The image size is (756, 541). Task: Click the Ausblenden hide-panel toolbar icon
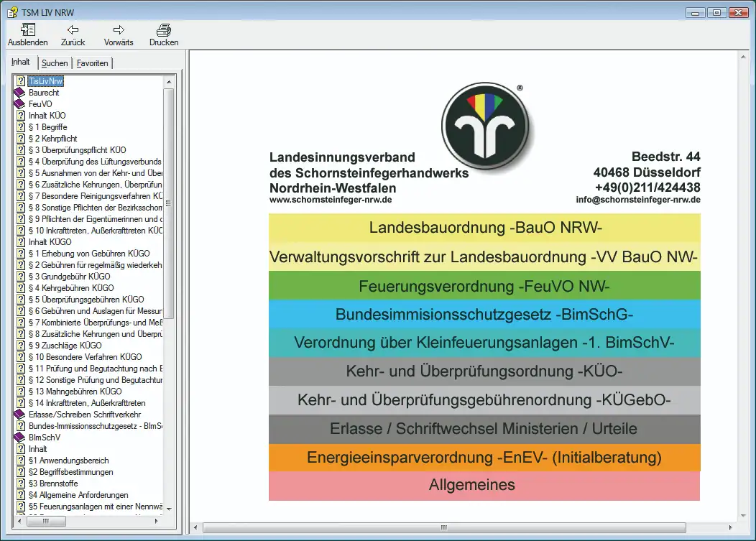pos(28,30)
